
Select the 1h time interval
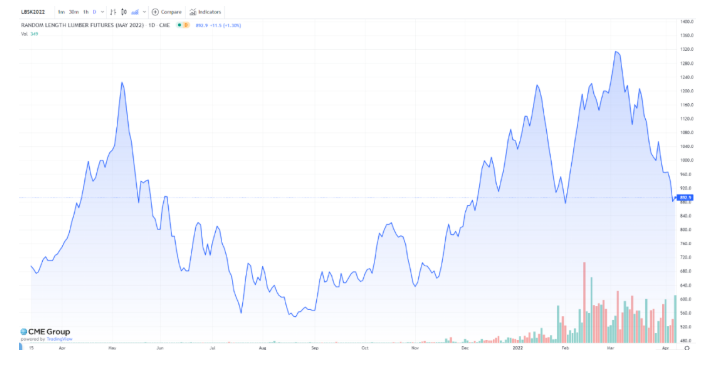tap(86, 12)
